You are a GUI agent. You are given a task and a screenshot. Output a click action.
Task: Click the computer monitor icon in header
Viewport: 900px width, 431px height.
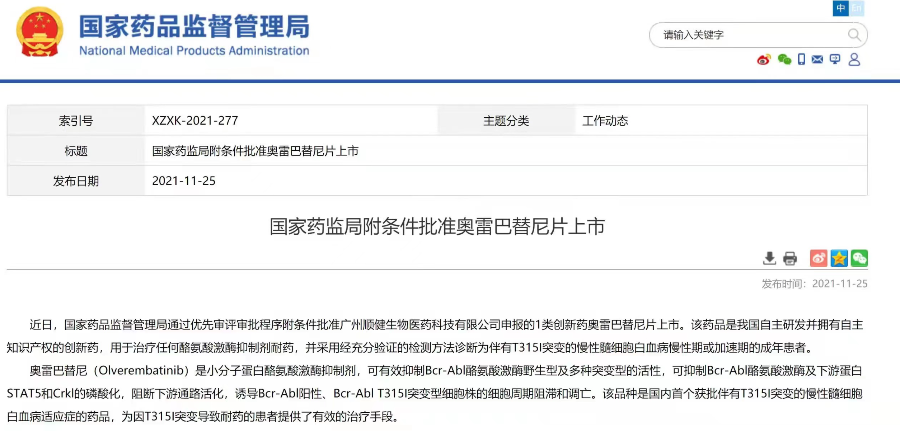point(836,60)
